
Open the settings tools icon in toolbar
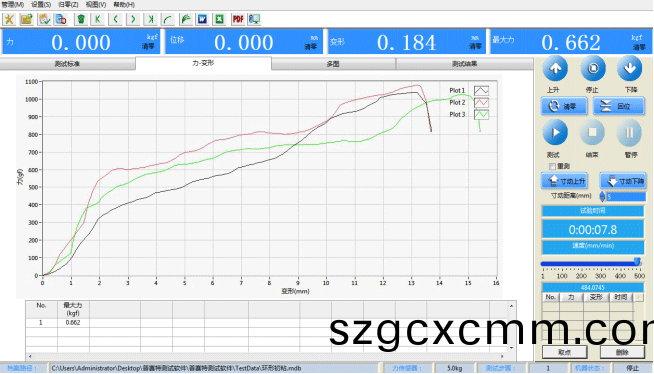(9, 19)
